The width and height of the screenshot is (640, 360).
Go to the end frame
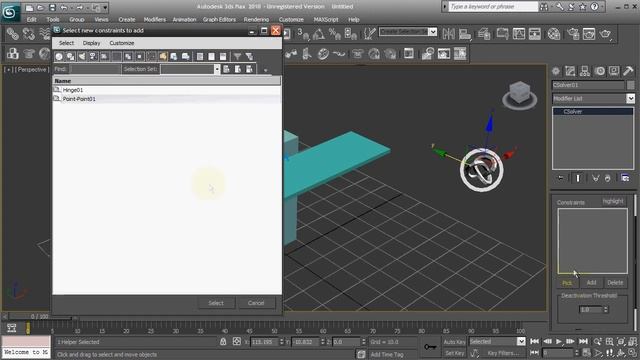pyautogui.click(x=583, y=341)
